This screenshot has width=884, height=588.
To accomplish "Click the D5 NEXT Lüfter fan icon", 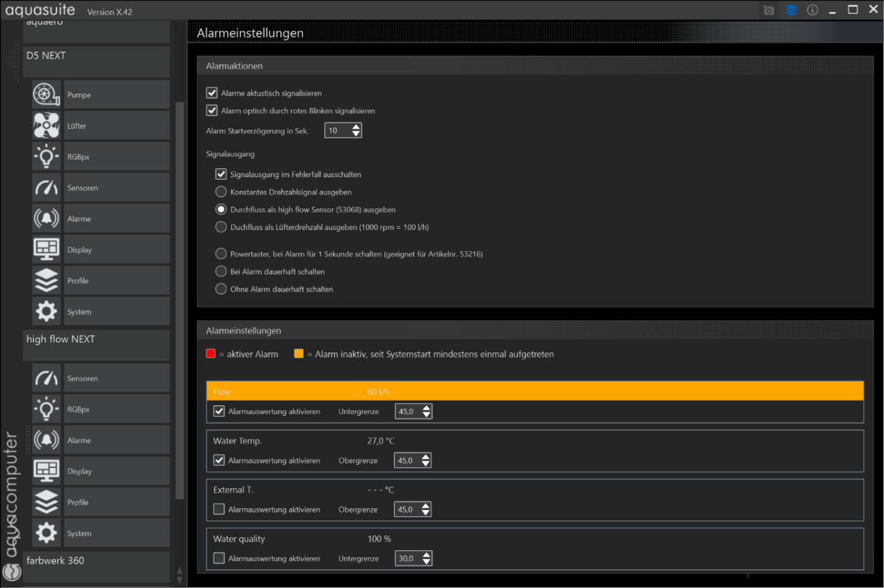I will [47, 126].
